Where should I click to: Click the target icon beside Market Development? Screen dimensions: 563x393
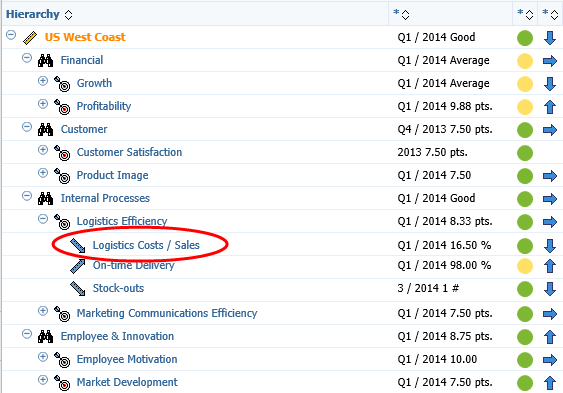(62, 383)
